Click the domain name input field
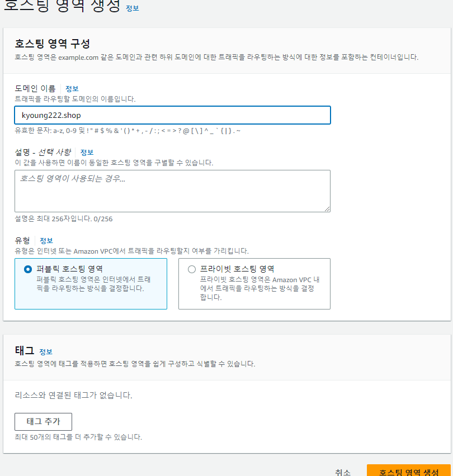 [x=173, y=115]
